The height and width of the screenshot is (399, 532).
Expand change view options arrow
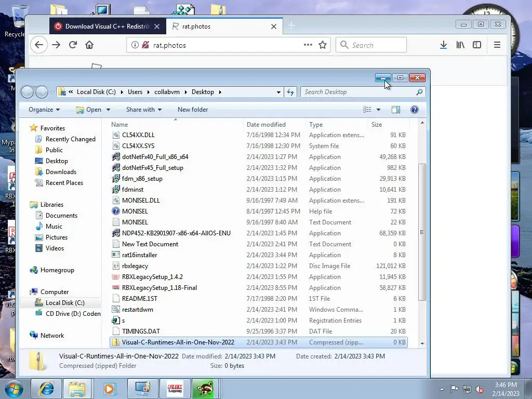(378, 110)
